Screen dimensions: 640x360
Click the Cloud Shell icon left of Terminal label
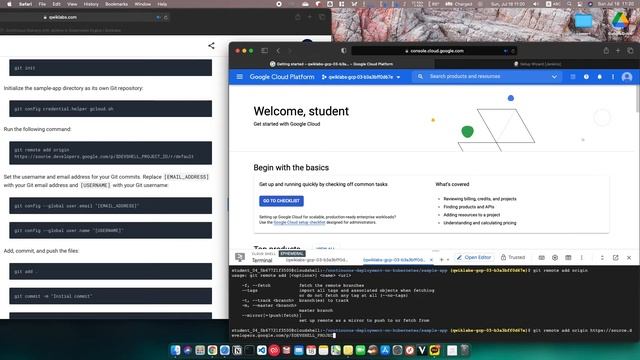coord(240,257)
